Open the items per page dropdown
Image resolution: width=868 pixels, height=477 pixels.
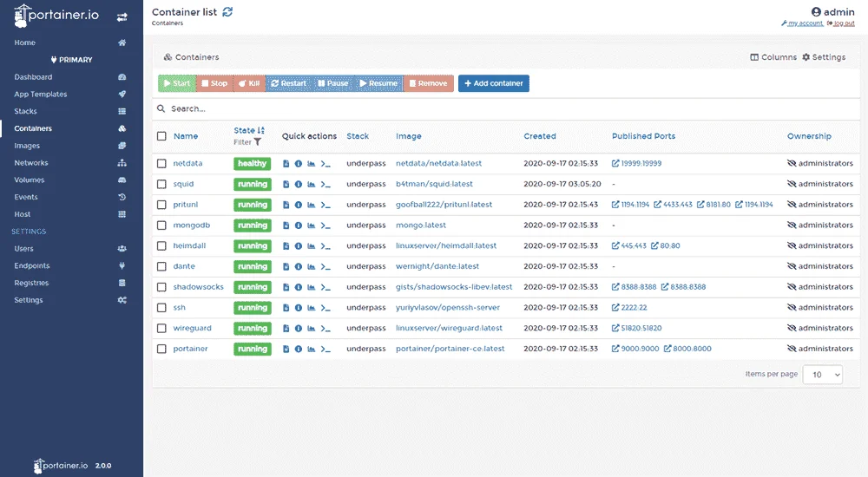[823, 375]
